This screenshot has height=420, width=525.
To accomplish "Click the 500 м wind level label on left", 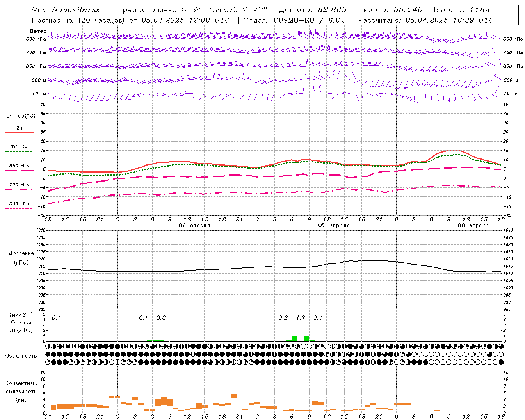I will tap(39, 80).
